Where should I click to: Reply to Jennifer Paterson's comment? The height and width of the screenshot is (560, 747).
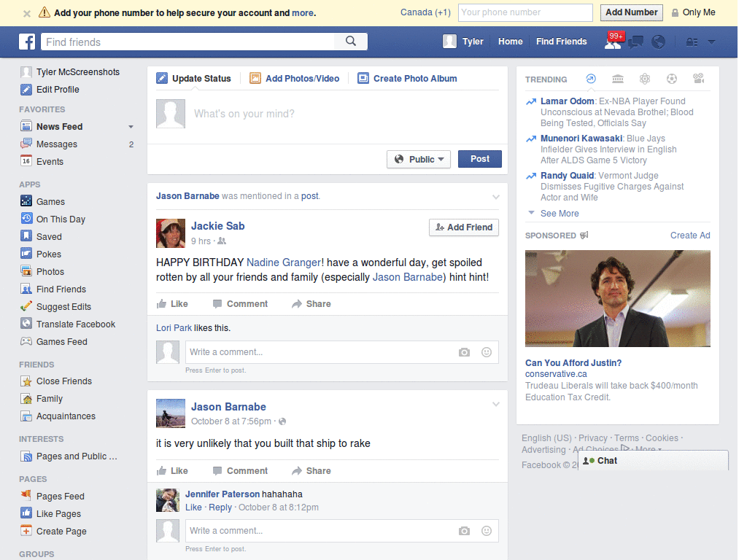[220, 507]
